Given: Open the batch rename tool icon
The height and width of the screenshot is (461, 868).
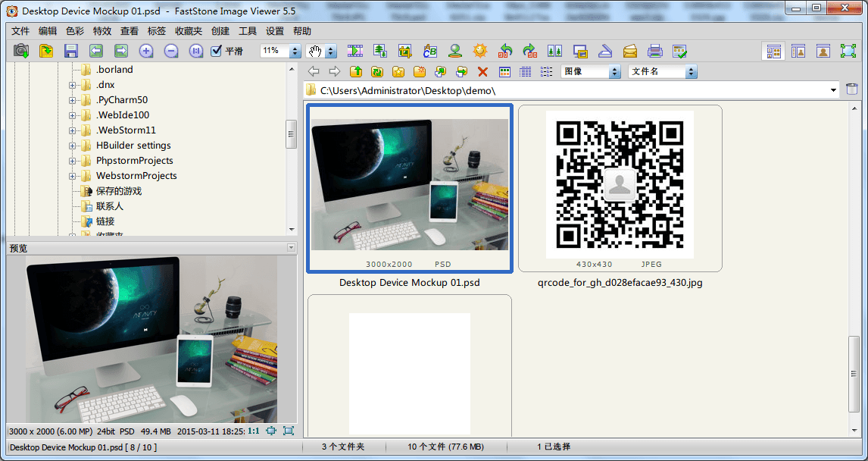Looking at the screenshot, I should pyautogui.click(x=431, y=51).
